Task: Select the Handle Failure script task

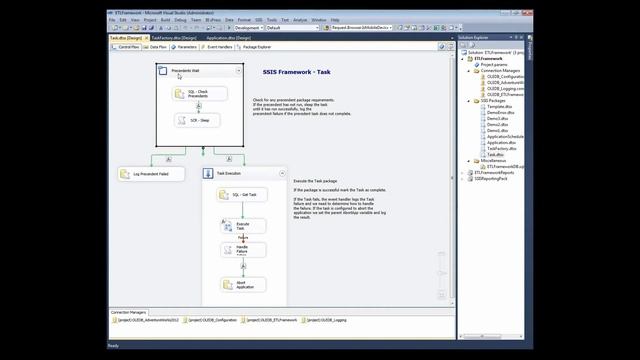Action: tap(243, 250)
